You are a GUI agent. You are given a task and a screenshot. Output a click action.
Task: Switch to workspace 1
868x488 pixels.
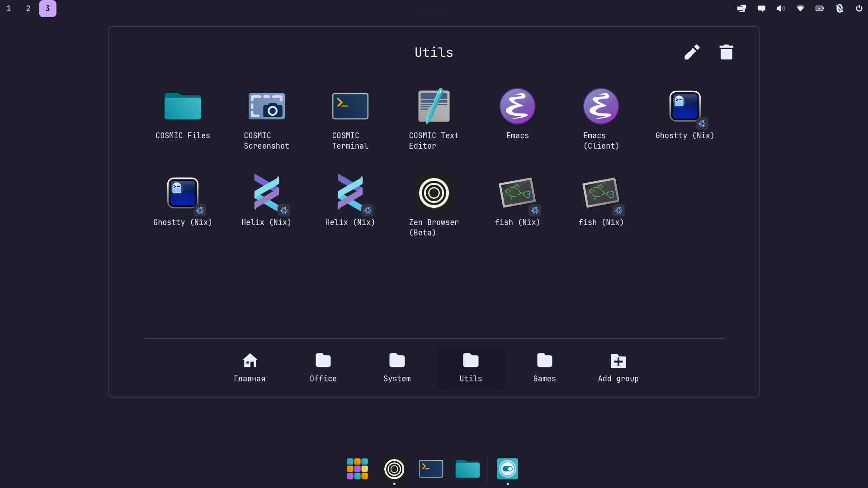(9, 9)
